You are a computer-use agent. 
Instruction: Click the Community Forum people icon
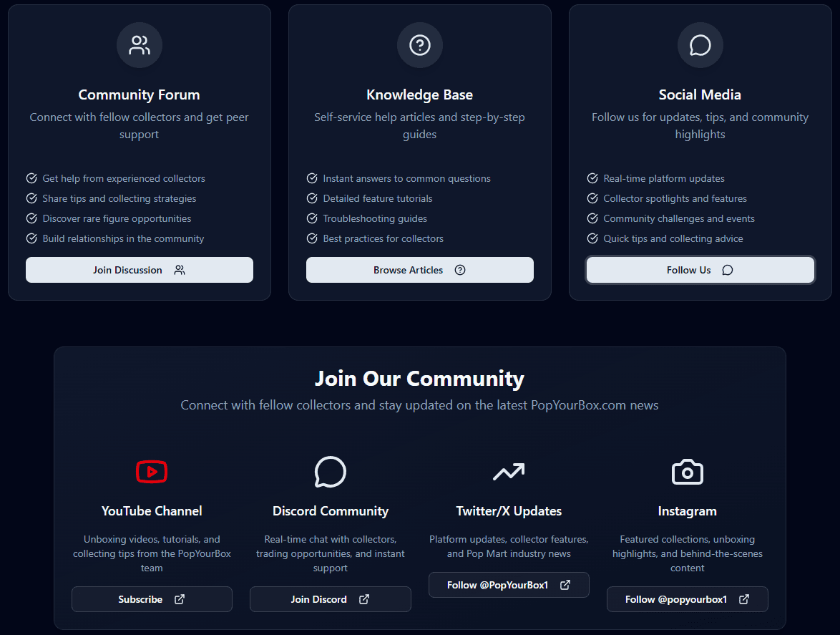pyautogui.click(x=140, y=46)
